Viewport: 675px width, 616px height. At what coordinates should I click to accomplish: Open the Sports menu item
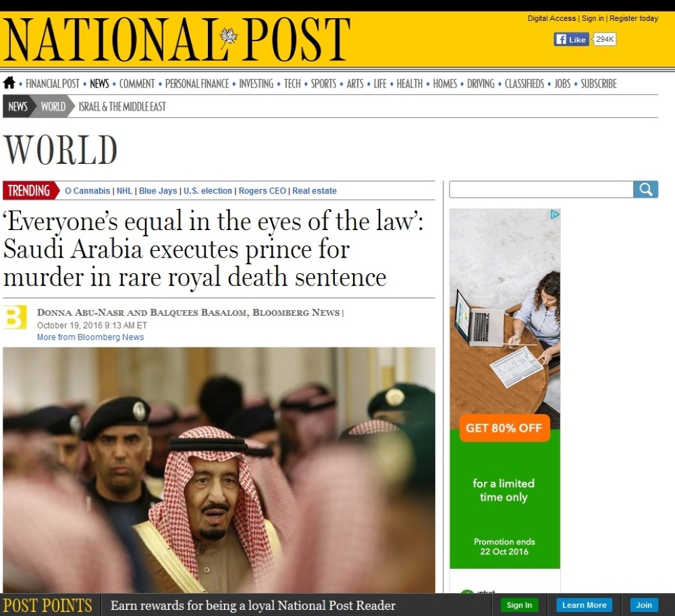[x=323, y=84]
